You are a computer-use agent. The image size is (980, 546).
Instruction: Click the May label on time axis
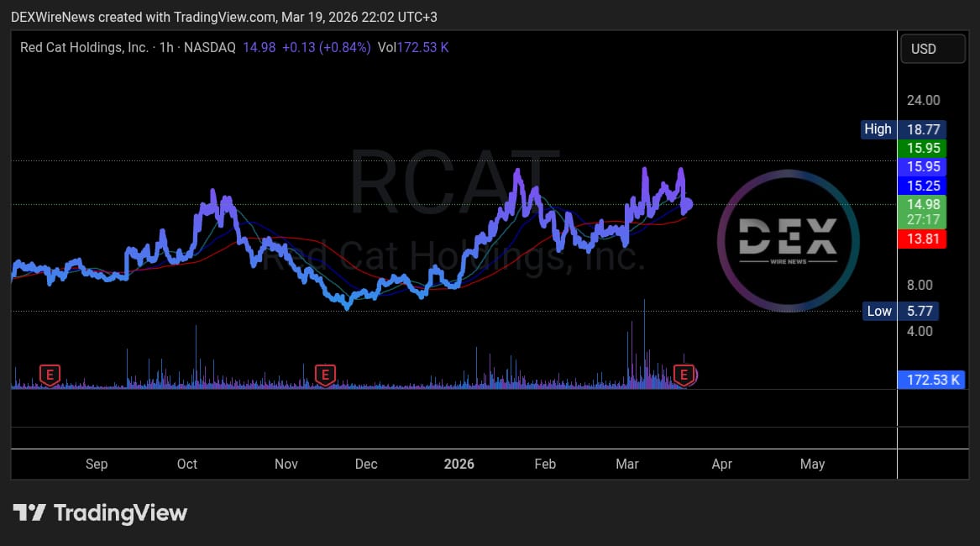click(813, 464)
